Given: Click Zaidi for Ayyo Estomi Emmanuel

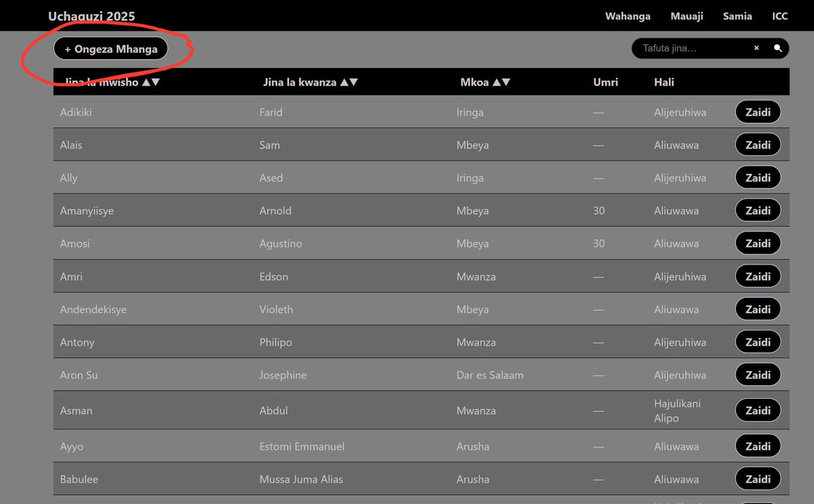Looking at the screenshot, I should pyautogui.click(x=758, y=446).
